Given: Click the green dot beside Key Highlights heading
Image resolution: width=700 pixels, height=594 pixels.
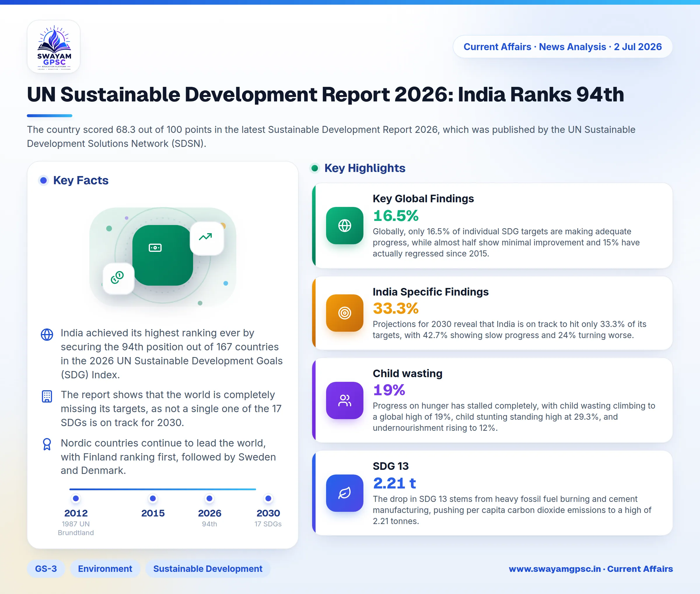Looking at the screenshot, I should point(314,168).
